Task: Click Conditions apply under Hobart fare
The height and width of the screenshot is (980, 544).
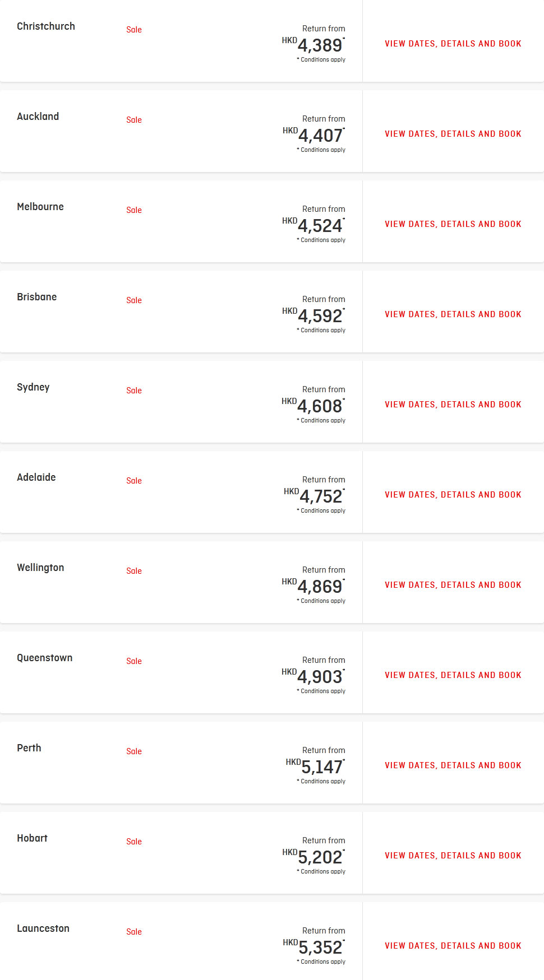Action: click(x=321, y=871)
